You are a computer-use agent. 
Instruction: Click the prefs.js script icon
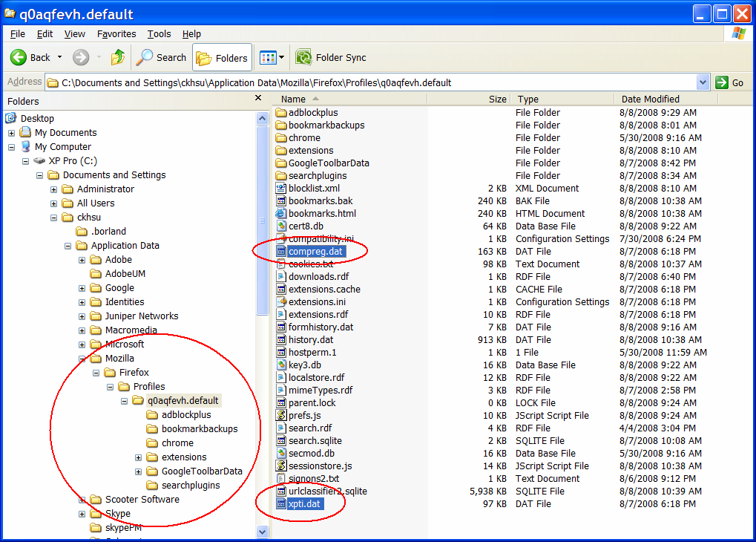pos(281,415)
